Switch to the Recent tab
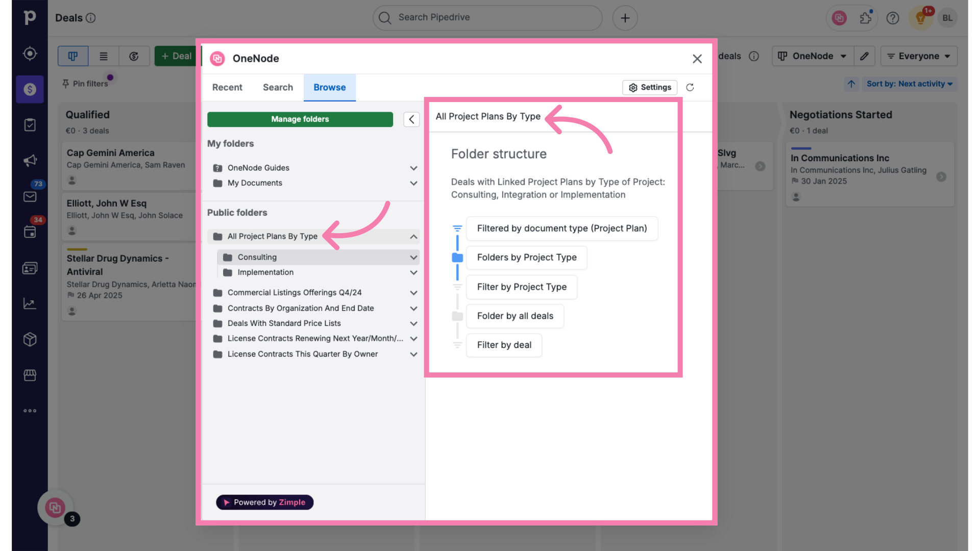Viewport: 980px width, 551px height. tap(227, 87)
